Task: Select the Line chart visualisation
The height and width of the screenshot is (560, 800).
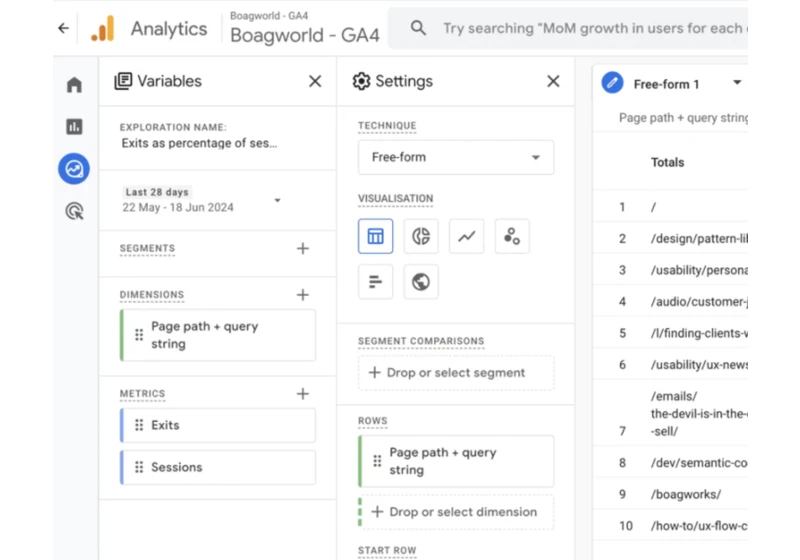Action: click(x=466, y=236)
